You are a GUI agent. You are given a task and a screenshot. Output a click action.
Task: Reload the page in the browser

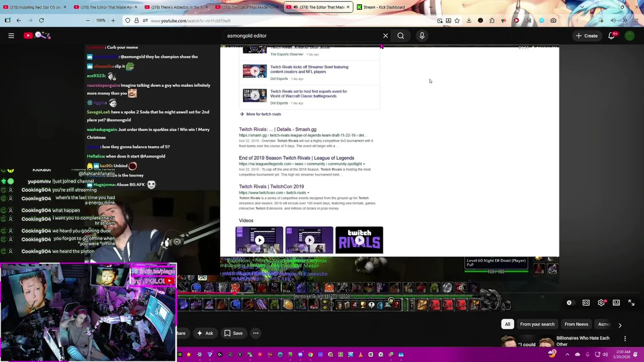point(41,21)
